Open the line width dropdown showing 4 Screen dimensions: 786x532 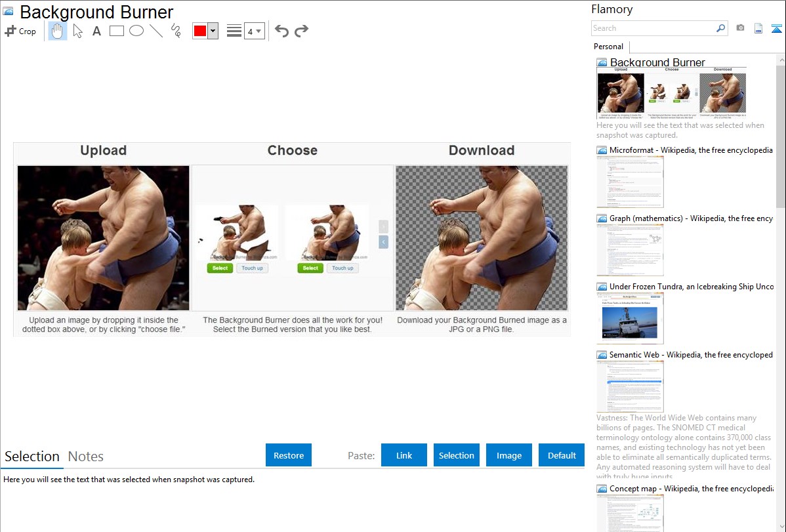click(x=254, y=31)
